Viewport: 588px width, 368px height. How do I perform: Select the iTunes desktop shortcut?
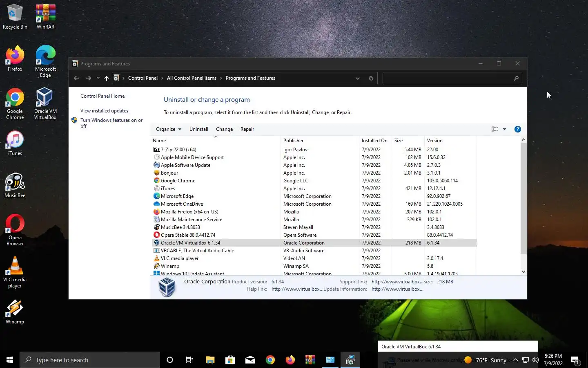(15, 144)
